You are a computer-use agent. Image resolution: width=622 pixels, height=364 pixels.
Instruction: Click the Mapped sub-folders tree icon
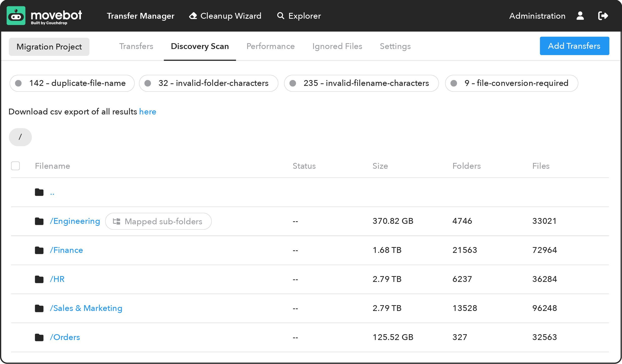click(117, 222)
